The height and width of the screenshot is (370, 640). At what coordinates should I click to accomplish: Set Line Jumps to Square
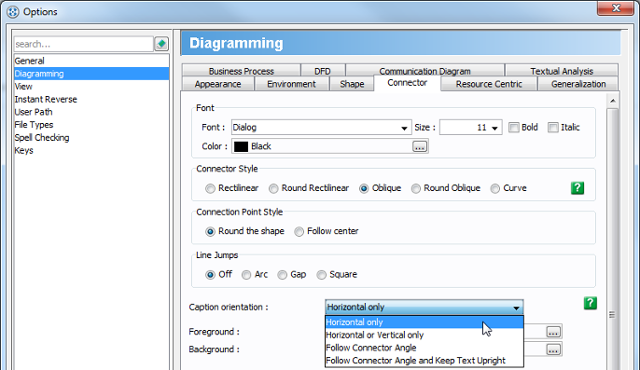point(322,275)
